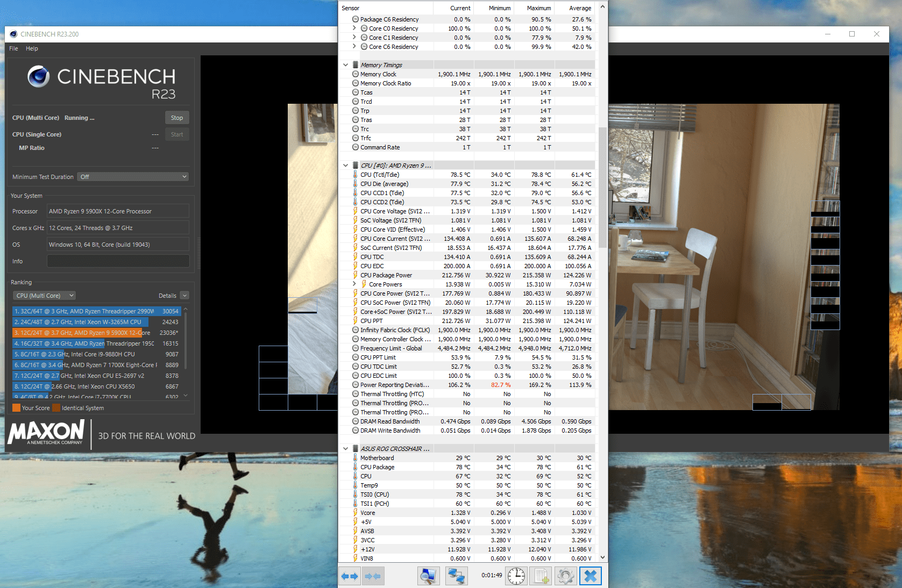Select the Core i9-9880H ranking entry

click(x=96, y=354)
